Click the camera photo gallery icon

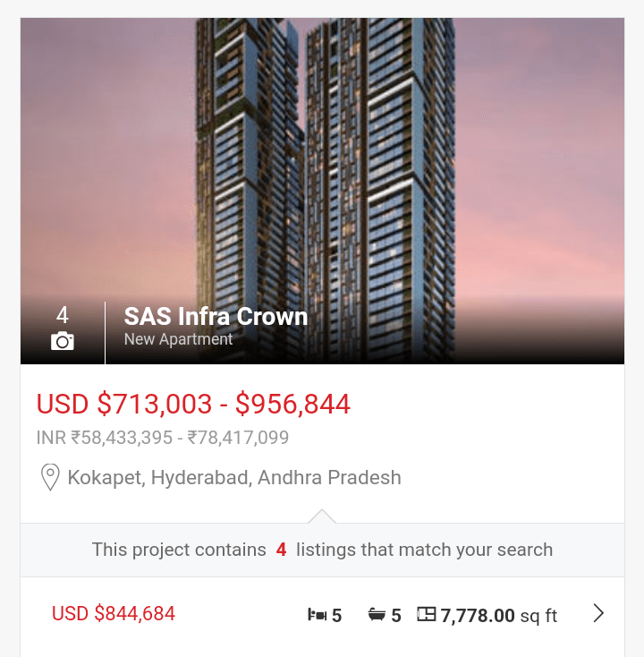[63, 341]
